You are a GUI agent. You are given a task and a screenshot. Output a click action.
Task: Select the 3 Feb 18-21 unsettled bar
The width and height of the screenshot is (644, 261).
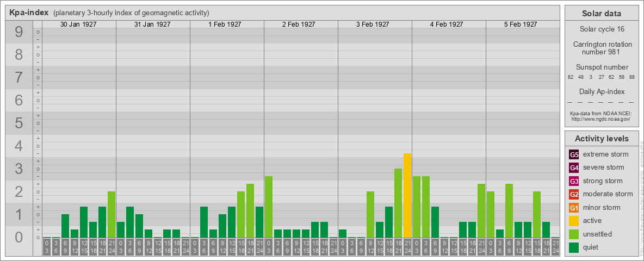click(x=398, y=203)
